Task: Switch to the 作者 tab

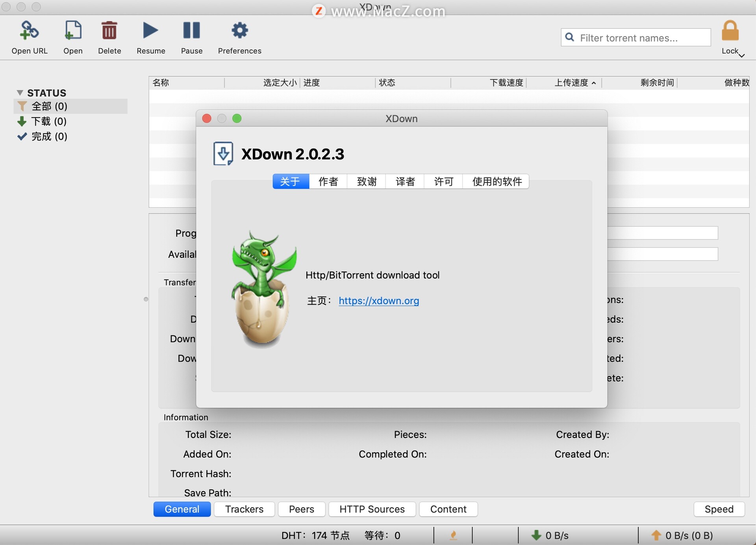Action: point(328,181)
